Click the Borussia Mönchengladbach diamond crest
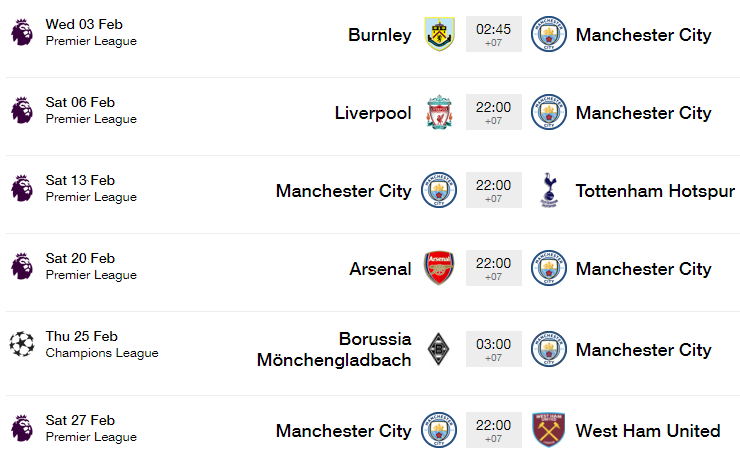Image resolution: width=740 pixels, height=460 pixels. pyautogui.click(x=438, y=350)
